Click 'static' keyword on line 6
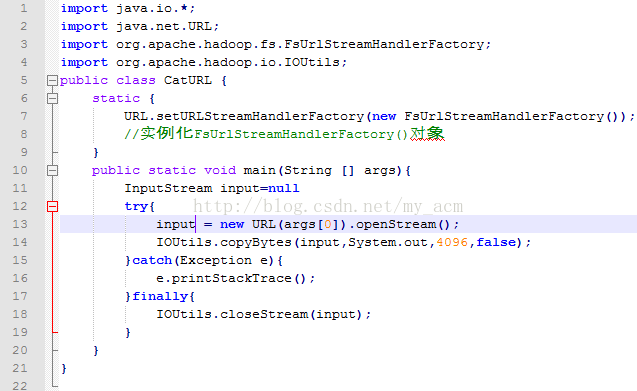Image resolution: width=637 pixels, height=391 pixels. (116, 98)
